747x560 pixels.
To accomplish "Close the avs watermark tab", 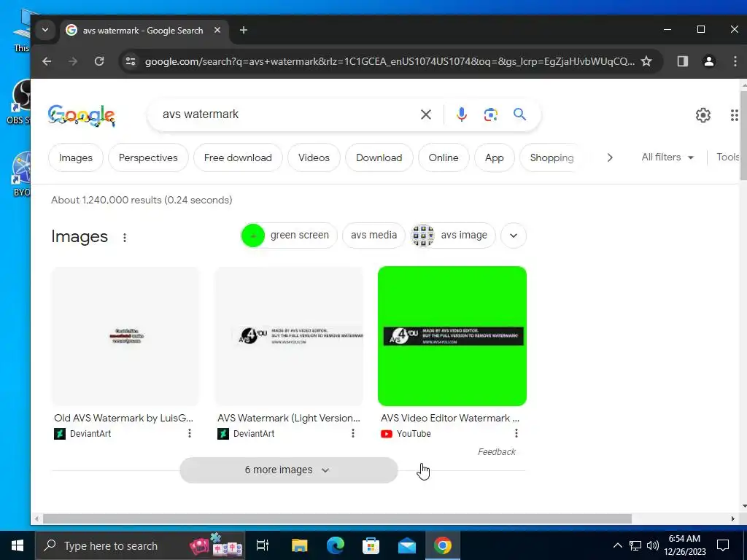I will (x=217, y=30).
